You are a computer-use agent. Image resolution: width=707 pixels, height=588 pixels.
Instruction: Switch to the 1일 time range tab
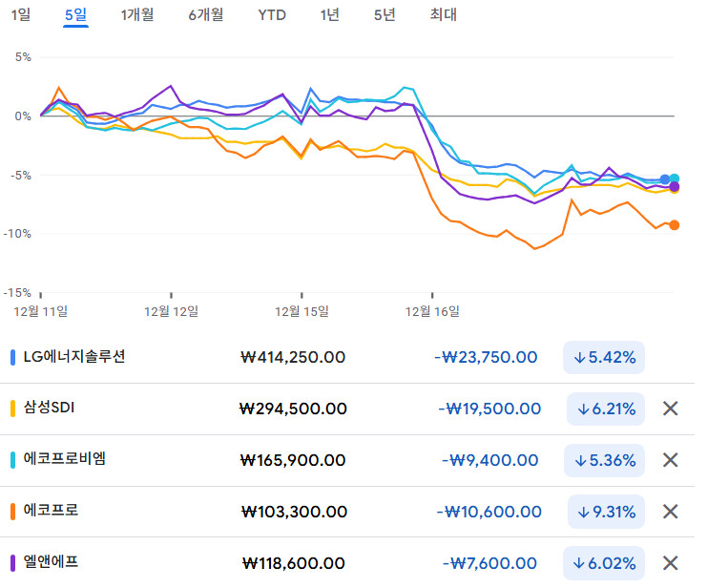pos(21,14)
